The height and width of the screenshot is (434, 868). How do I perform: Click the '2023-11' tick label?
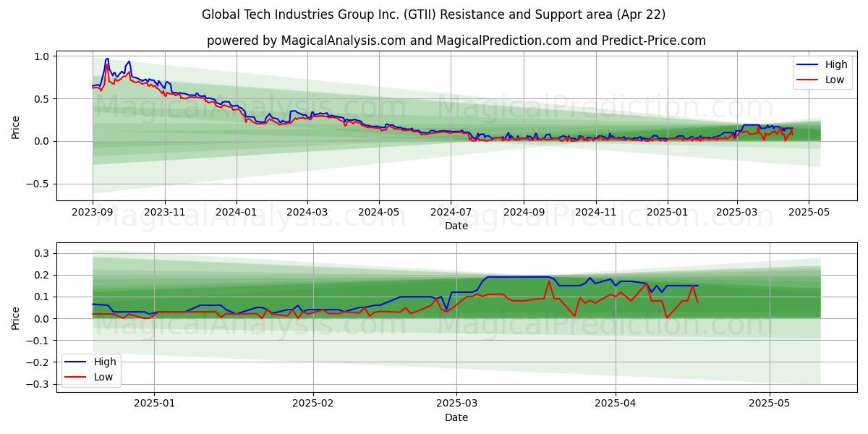pyautogui.click(x=165, y=213)
